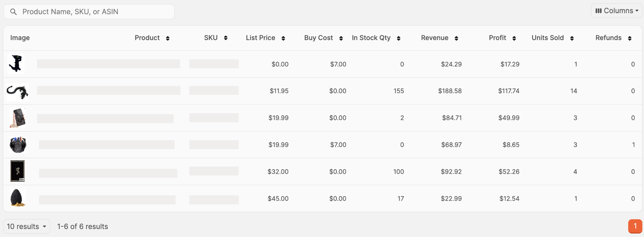644x237 pixels.
Task: Sort by Units Sold arrows
Action: (x=572, y=38)
